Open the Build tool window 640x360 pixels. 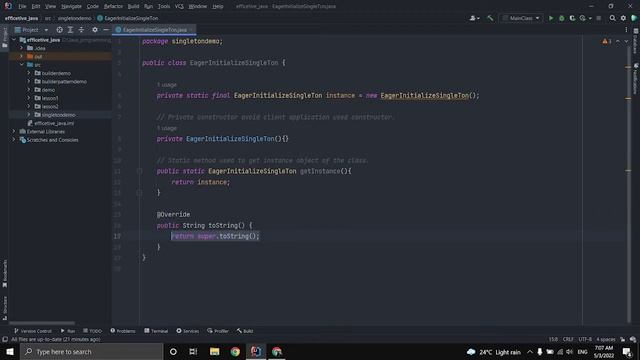coord(245,331)
